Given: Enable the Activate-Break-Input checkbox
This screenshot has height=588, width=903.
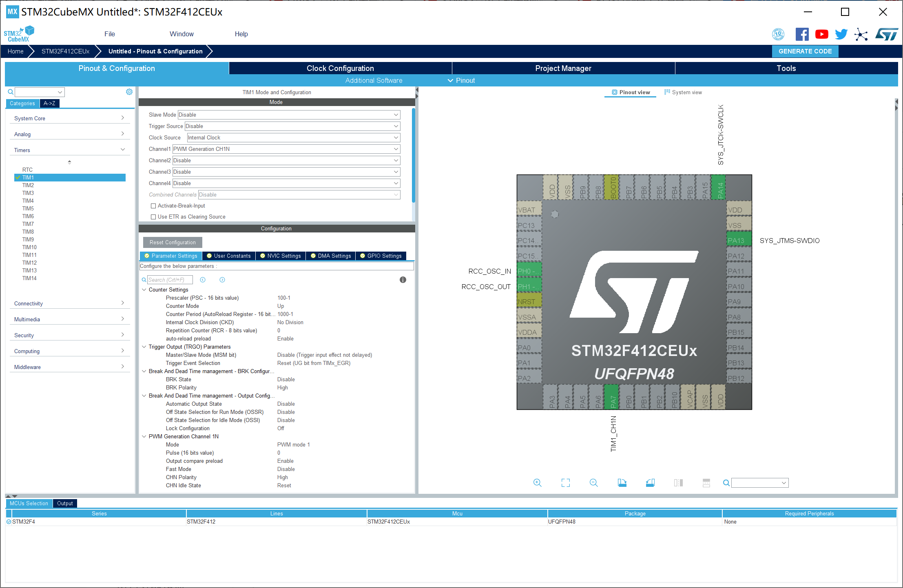Looking at the screenshot, I should [x=154, y=206].
